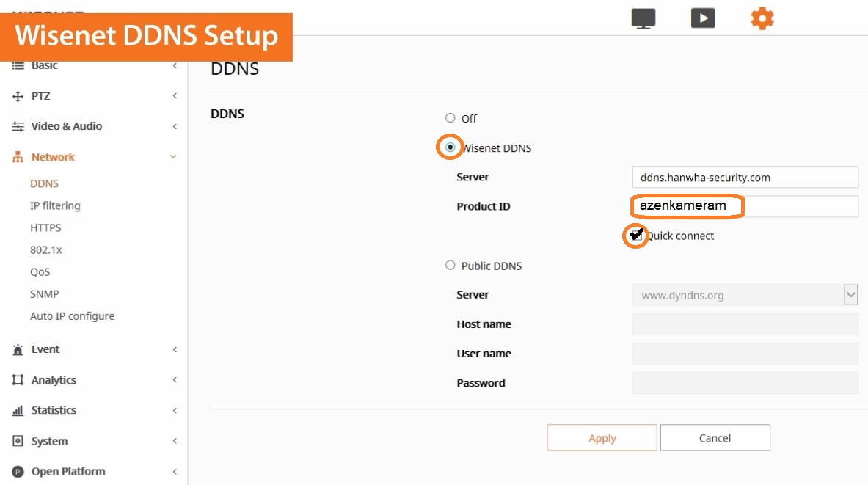This screenshot has height=485, width=868.
Task: Open the Auto IP configure item
Action: click(x=72, y=316)
